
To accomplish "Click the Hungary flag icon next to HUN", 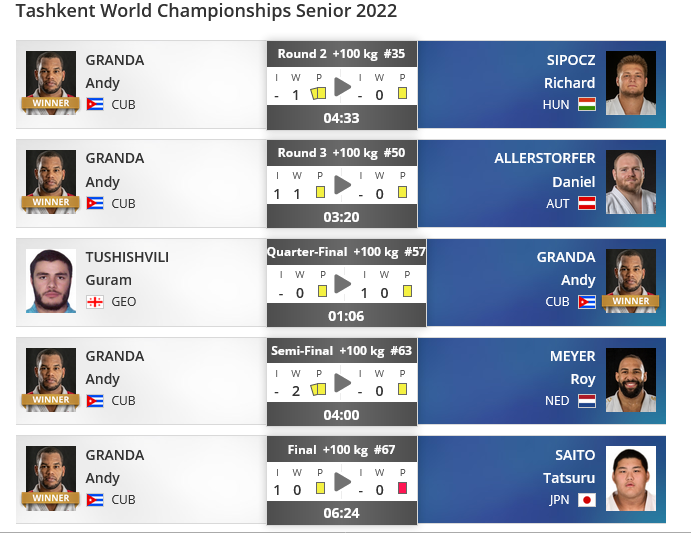I will click(x=587, y=104).
